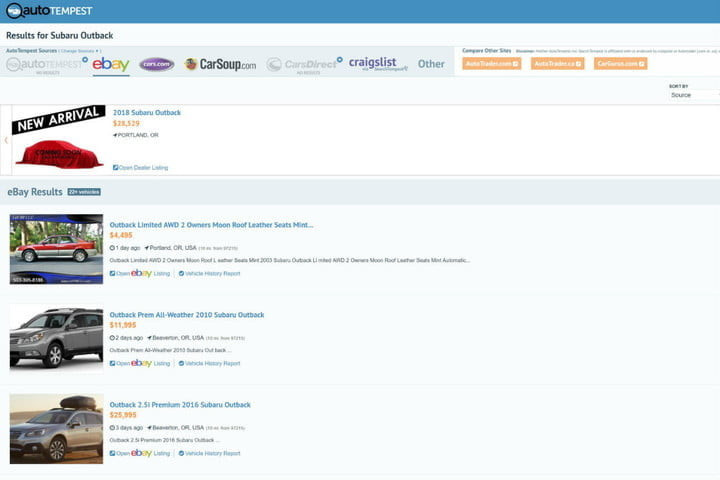Click $11,995 price text
The width and height of the screenshot is (720, 480).
point(123,325)
